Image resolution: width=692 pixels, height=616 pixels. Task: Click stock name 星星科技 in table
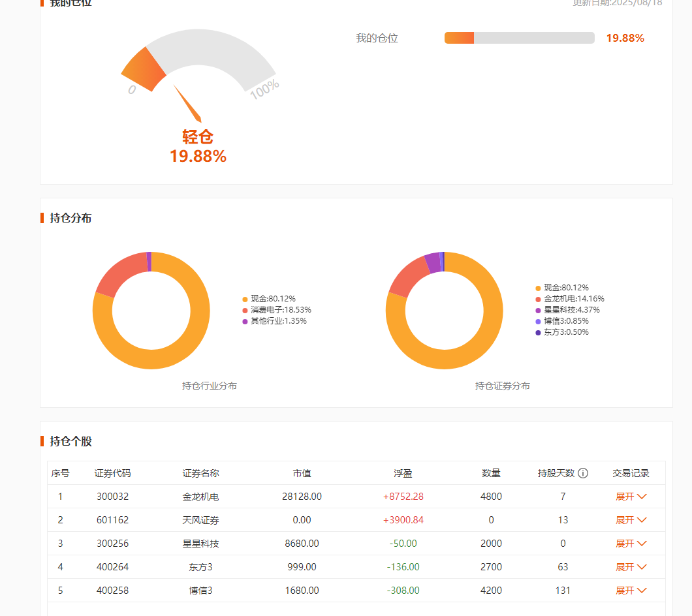coord(201,543)
